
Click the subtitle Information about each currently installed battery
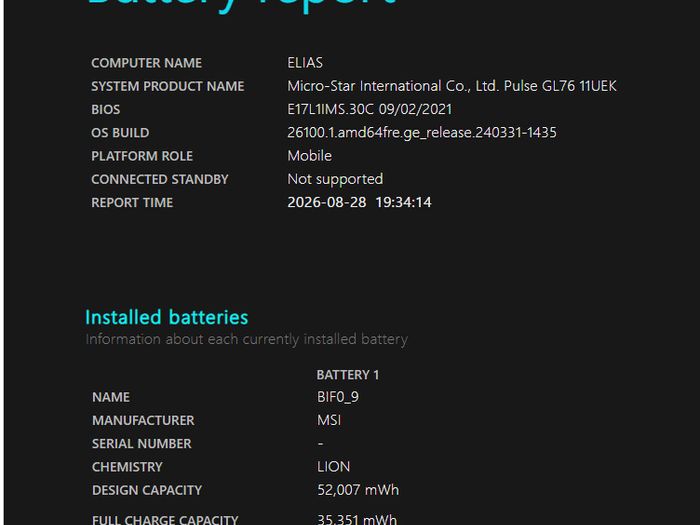pyautogui.click(x=246, y=339)
